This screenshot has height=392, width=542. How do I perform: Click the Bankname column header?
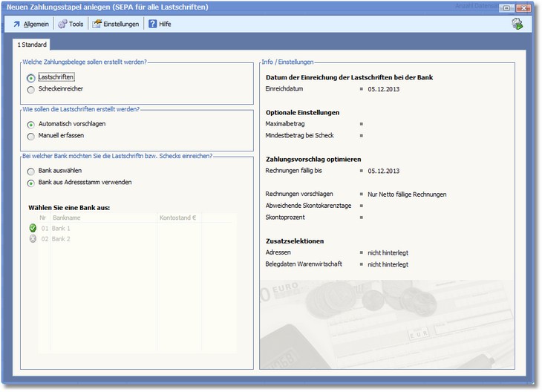click(x=67, y=218)
